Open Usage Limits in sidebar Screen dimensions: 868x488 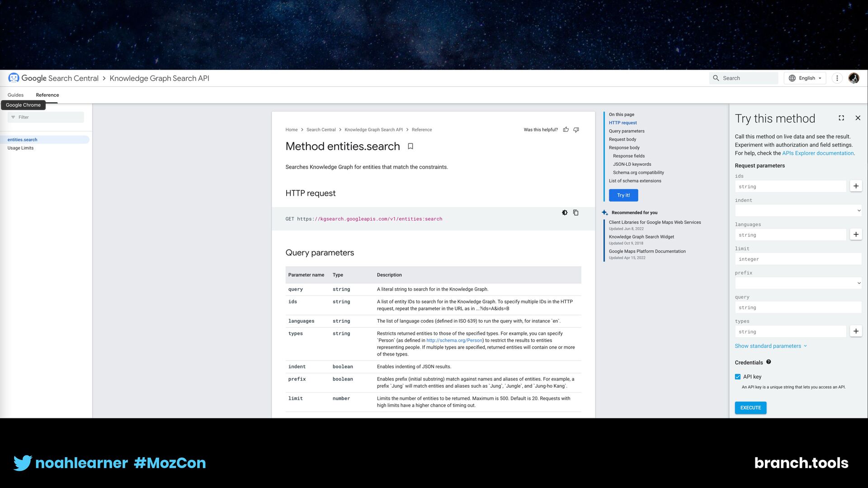point(20,148)
